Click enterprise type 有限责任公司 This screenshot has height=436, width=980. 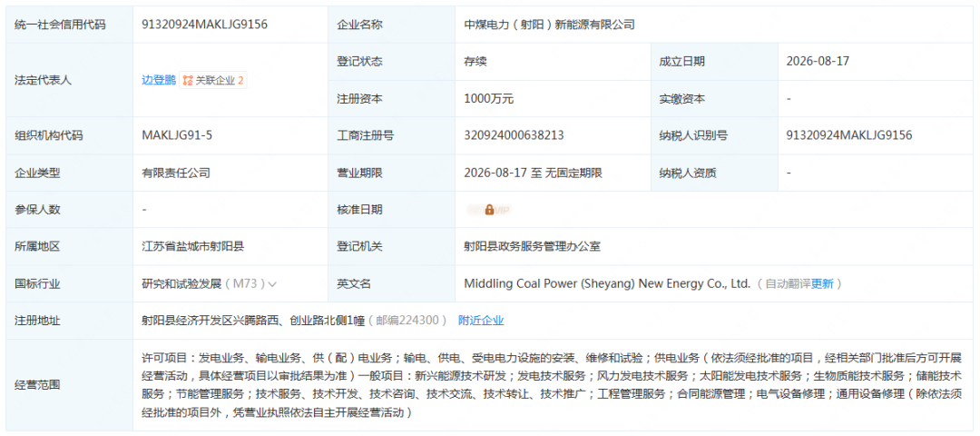click(176, 173)
